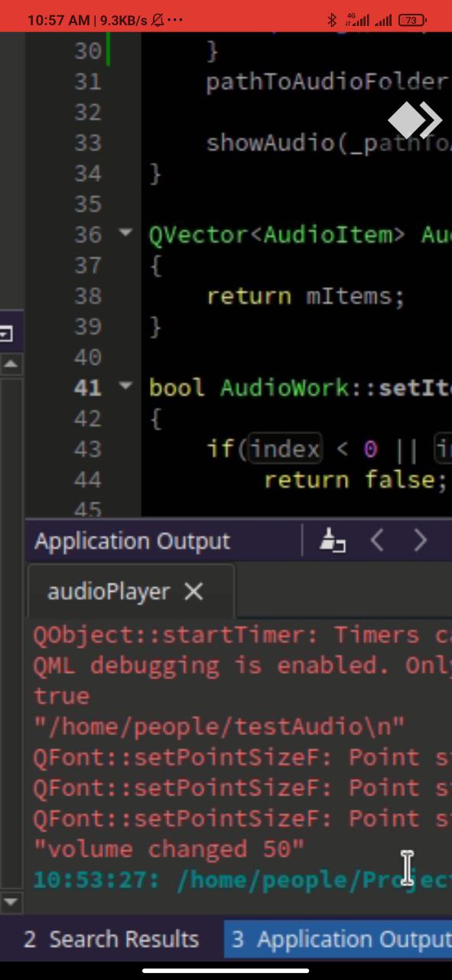Click the left scrollbar down arrow
The height and width of the screenshot is (980, 452).
click(x=11, y=901)
